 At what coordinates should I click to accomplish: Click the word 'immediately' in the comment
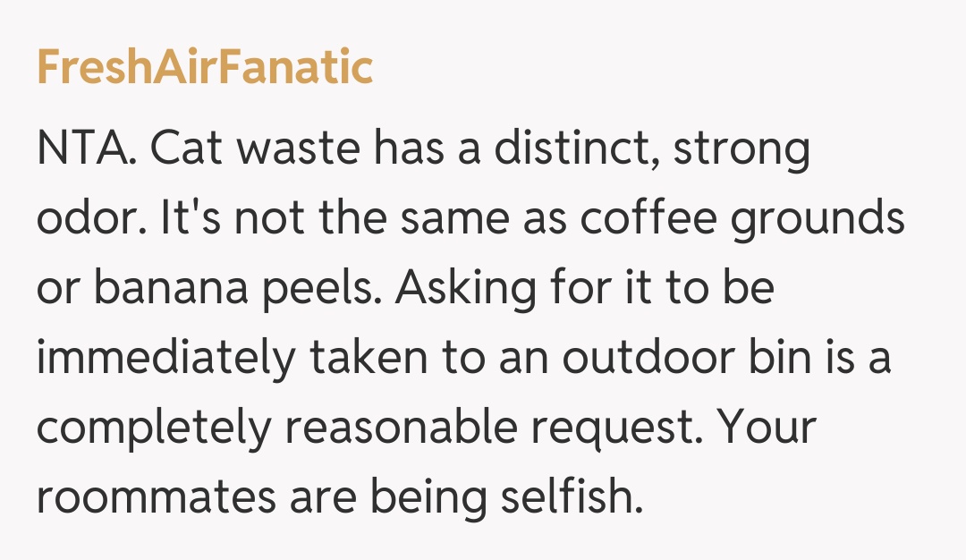pos(165,360)
